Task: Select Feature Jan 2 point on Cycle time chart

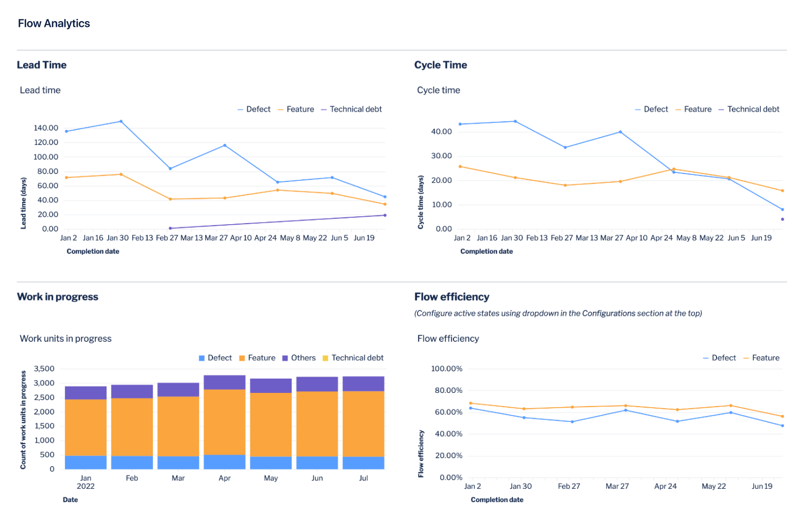Action: 460,167
